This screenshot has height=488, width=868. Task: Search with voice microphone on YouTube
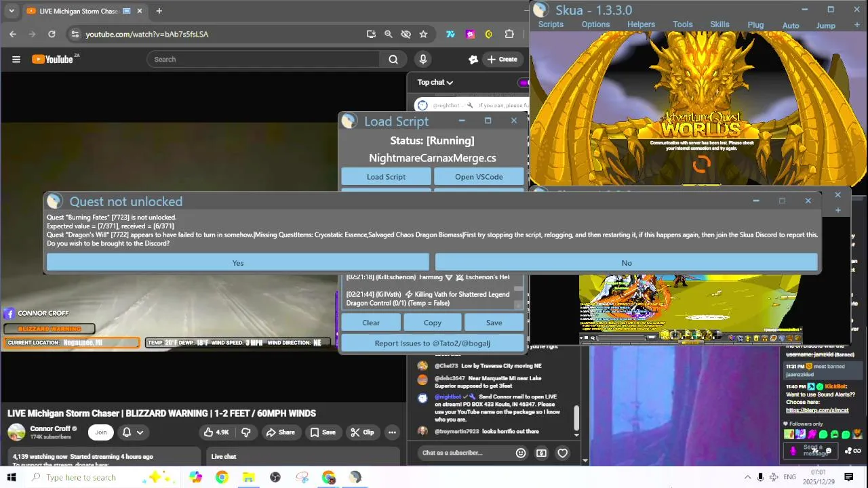[423, 59]
